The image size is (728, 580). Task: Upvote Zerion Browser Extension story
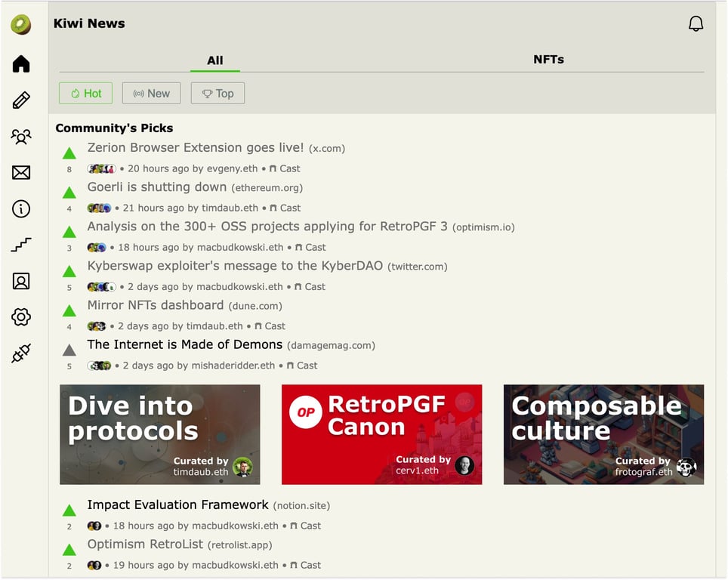click(69, 153)
